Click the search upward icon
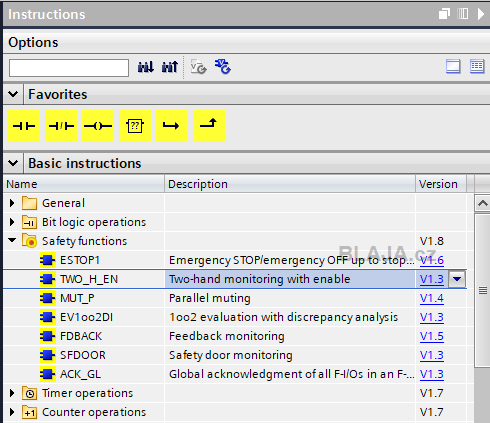490x423 pixels. [x=170, y=67]
